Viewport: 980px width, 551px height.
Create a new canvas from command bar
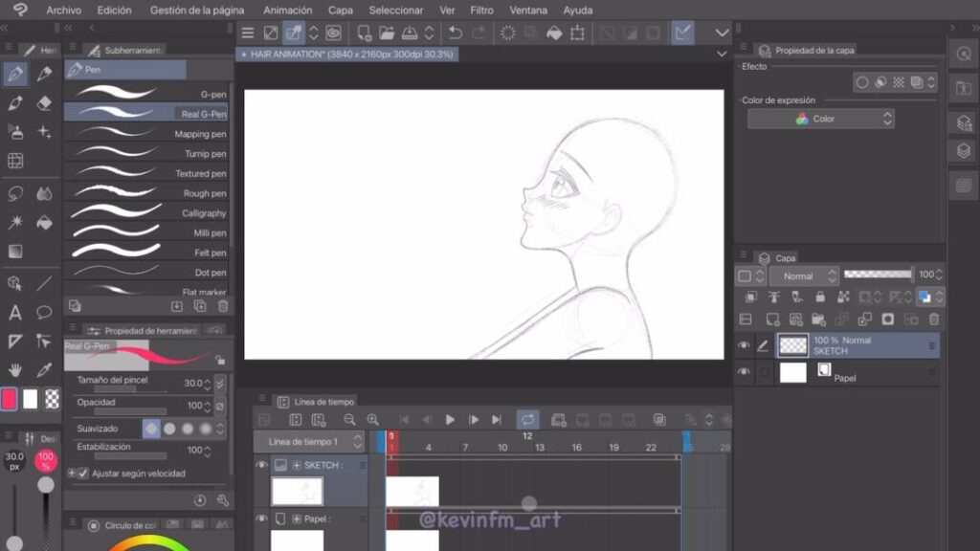(x=364, y=33)
